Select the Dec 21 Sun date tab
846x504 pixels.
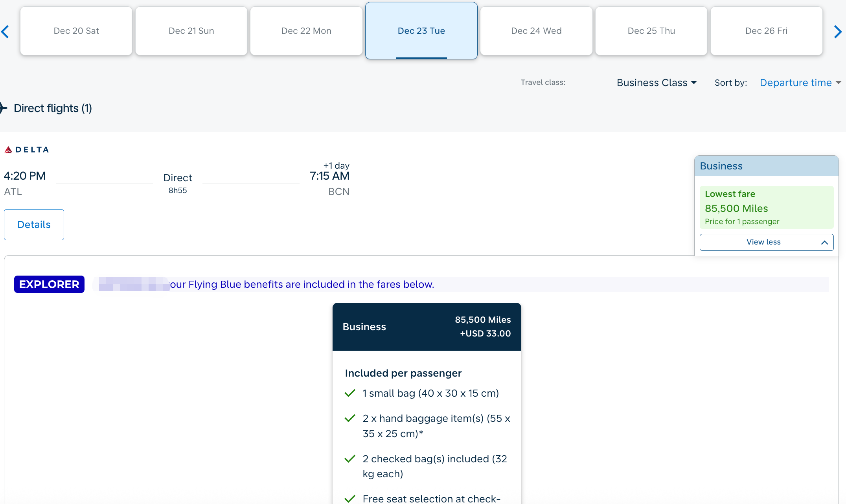coord(191,31)
